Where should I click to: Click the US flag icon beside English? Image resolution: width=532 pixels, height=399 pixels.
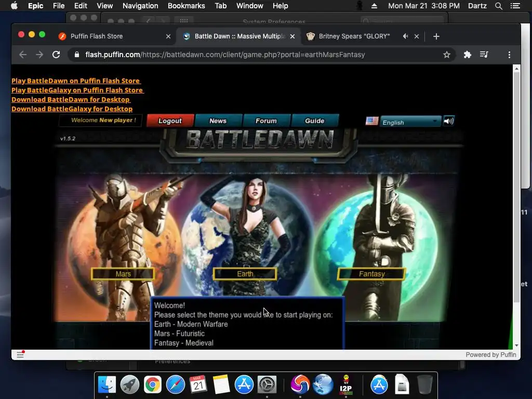pos(372,121)
